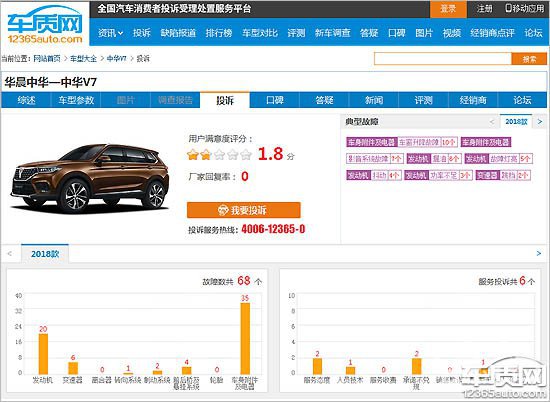Click the 发动机 bar showing 20
Image resolution: width=550 pixels, height=402 pixels.
pyautogui.click(x=43, y=354)
